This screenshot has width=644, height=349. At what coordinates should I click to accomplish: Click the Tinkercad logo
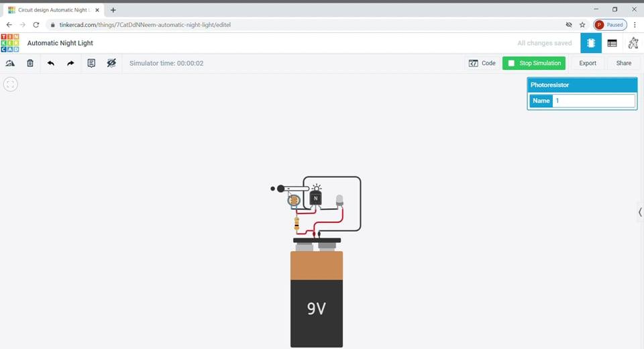click(10, 43)
